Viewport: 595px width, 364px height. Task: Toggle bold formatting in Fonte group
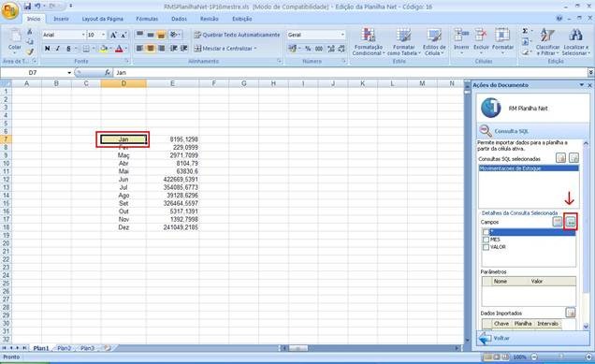[x=47, y=49]
